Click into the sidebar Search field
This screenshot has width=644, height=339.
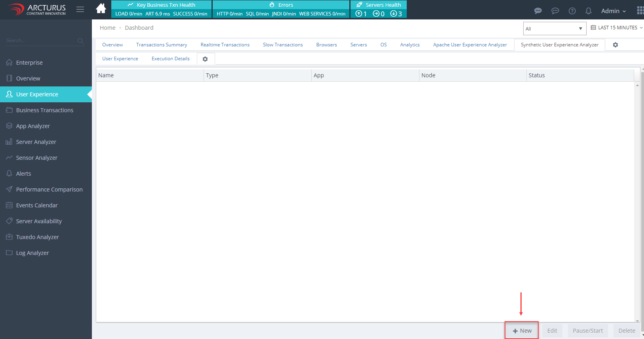40,40
